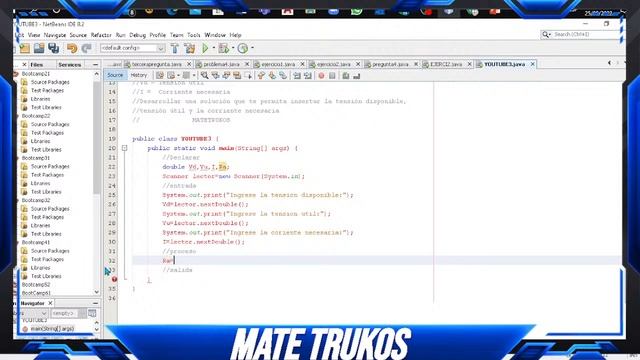Click the Save All toolbar icon
This screenshot has height=360, width=640.
[53, 48]
